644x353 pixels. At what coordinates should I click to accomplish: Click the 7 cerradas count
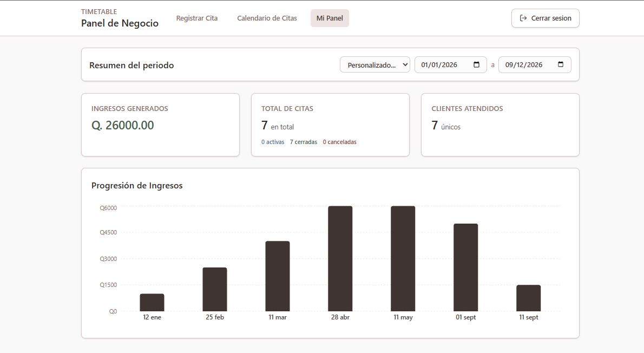[304, 142]
